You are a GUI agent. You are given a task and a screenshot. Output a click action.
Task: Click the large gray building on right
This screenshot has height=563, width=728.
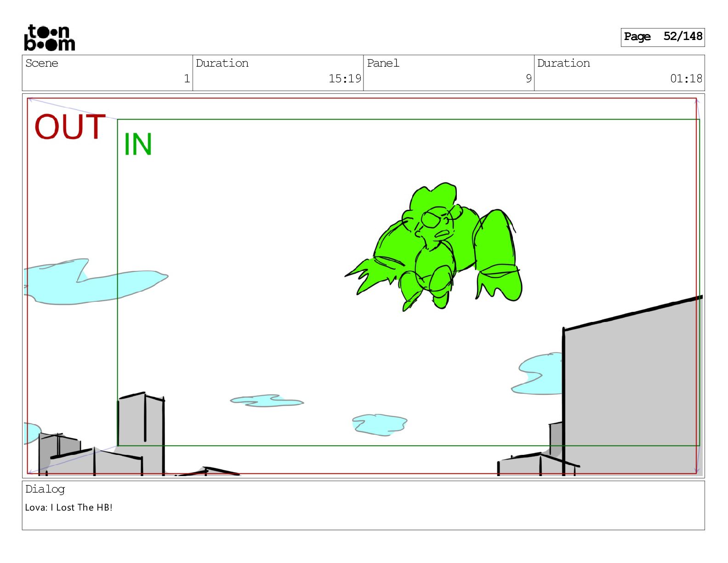632,386
